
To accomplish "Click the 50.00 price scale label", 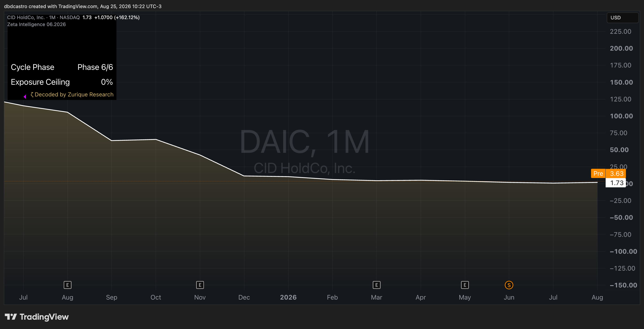I will click(619, 150).
